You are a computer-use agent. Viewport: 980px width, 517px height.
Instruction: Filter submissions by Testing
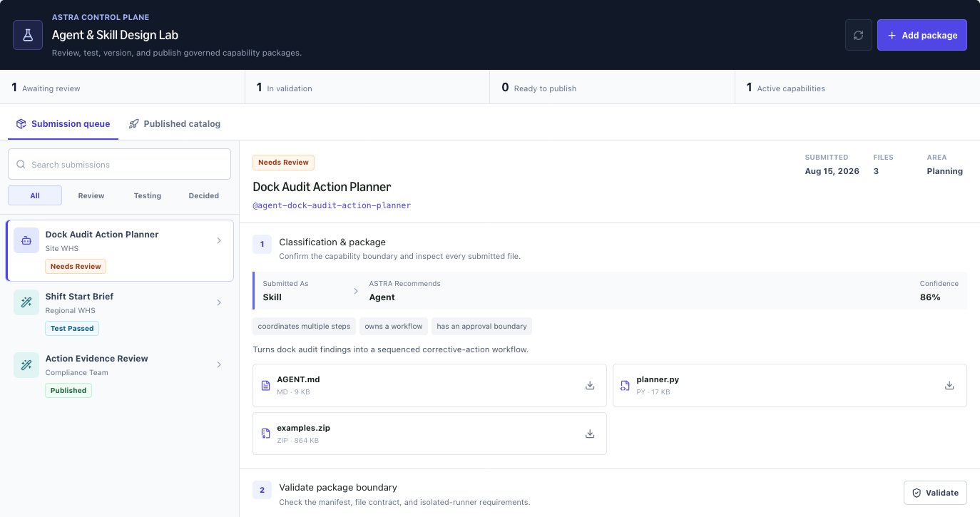148,195
